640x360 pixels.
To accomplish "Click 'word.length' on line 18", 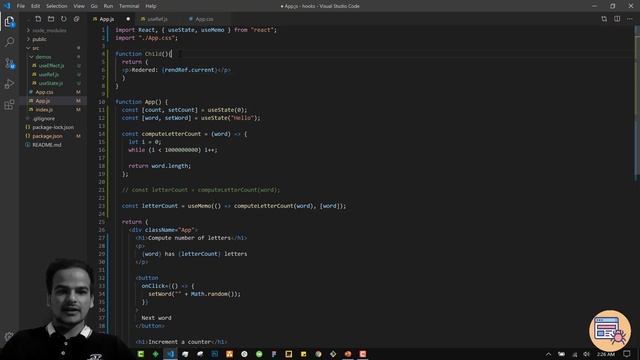I will 171,166.
